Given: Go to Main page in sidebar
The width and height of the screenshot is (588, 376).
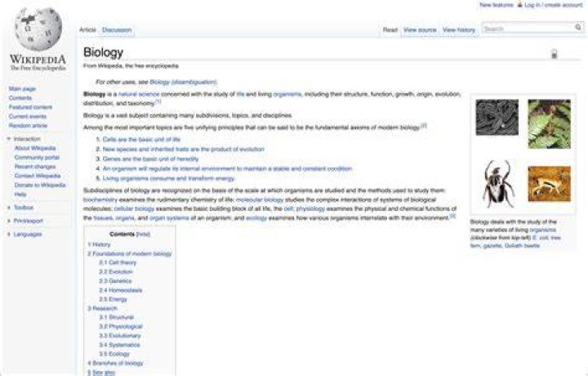Looking at the screenshot, I should pos(22,89).
